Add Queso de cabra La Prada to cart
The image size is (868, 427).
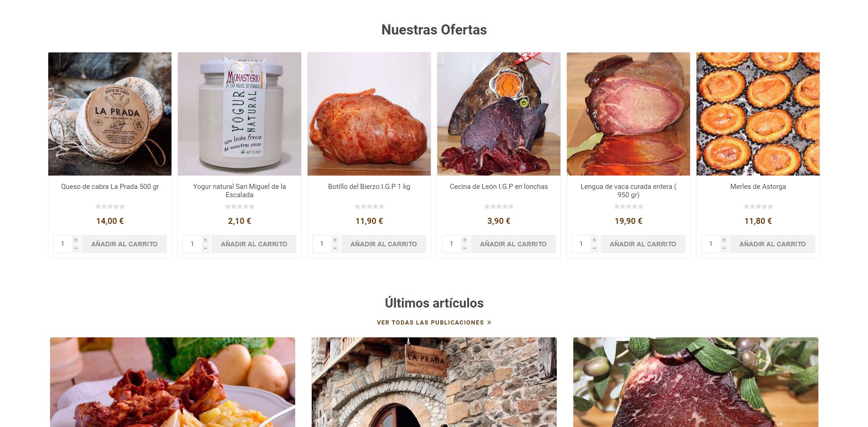[124, 244]
